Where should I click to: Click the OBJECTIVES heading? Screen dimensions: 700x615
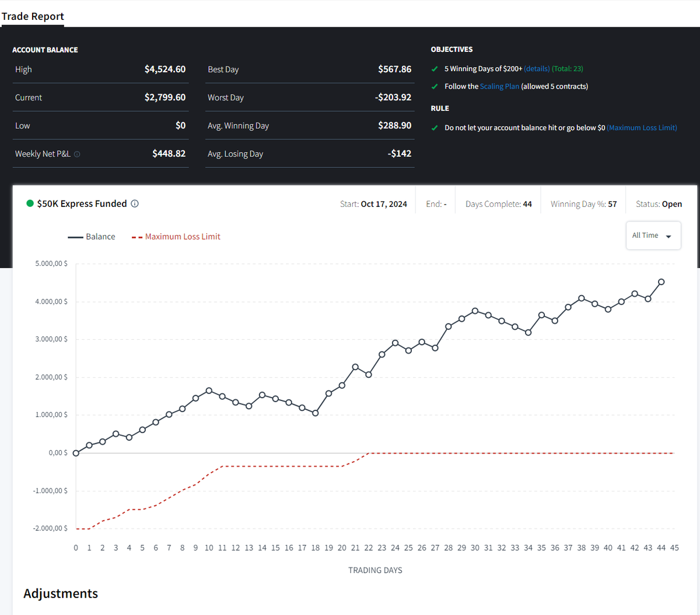(452, 50)
